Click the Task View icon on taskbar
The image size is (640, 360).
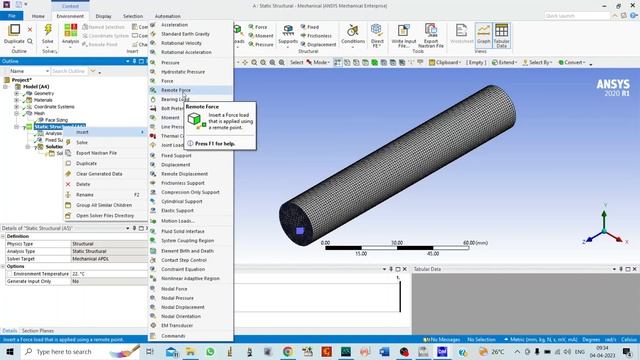[x=150, y=351]
